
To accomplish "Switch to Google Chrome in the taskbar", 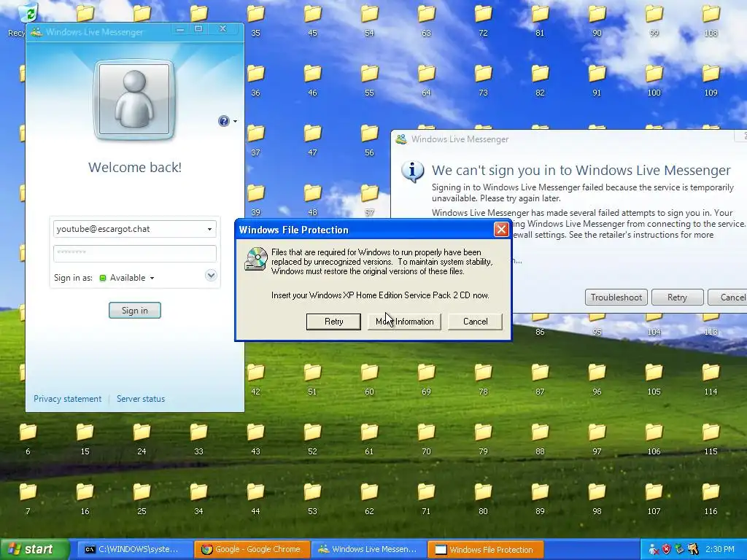I will (252, 549).
